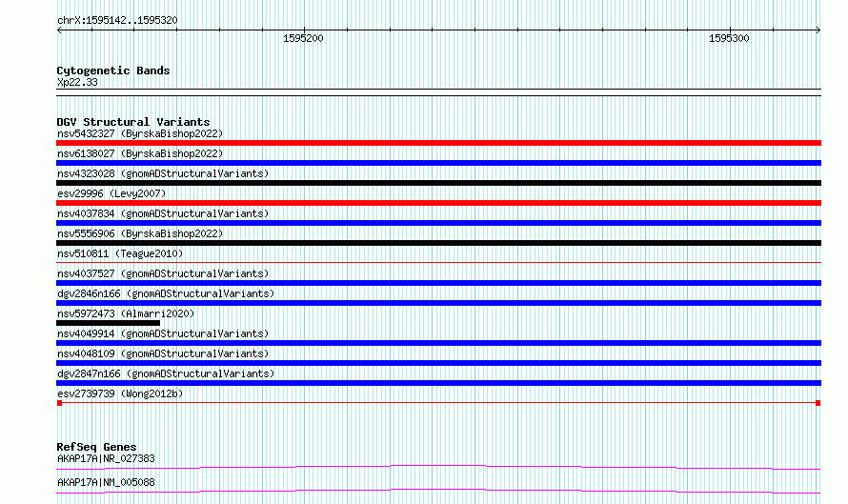Select variant nsv5972473 (Almarri2020) label
The width and height of the screenshot is (848, 504).
coord(126,313)
